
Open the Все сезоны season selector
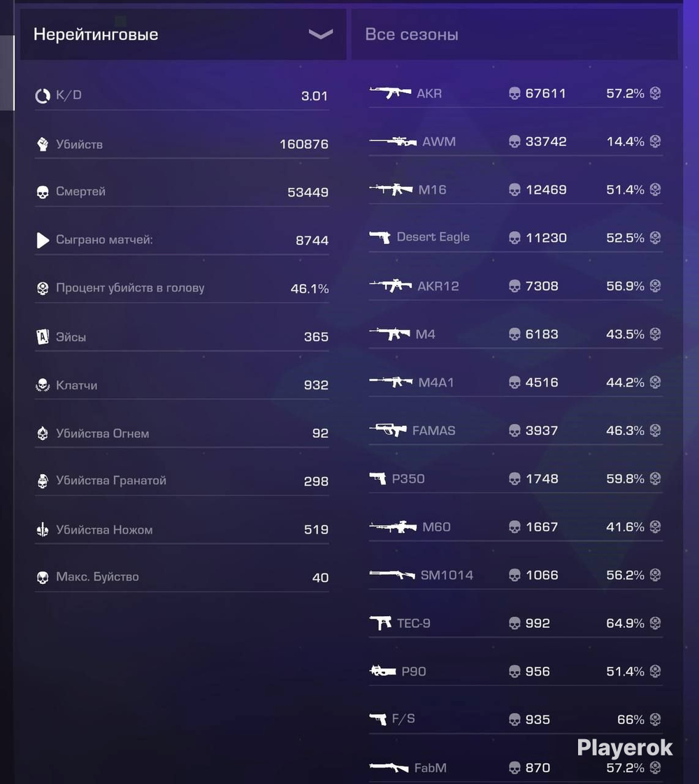tap(514, 34)
